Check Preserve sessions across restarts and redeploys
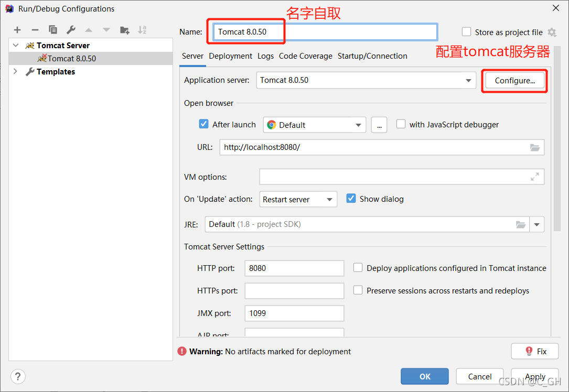The height and width of the screenshot is (392, 569). 358,290
